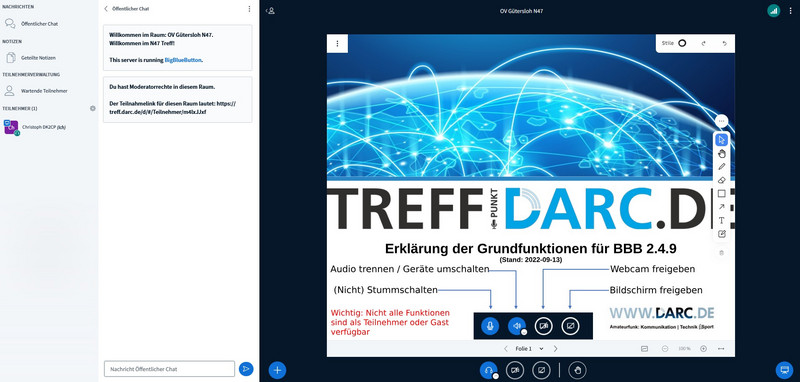Screen dimensions: 800x382
Task: Select the eraser tool
Action: (x=721, y=180)
